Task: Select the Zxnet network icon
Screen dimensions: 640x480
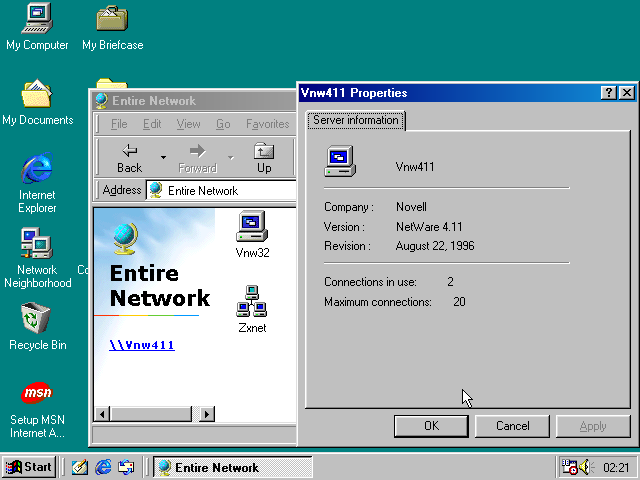Action: pos(252,309)
